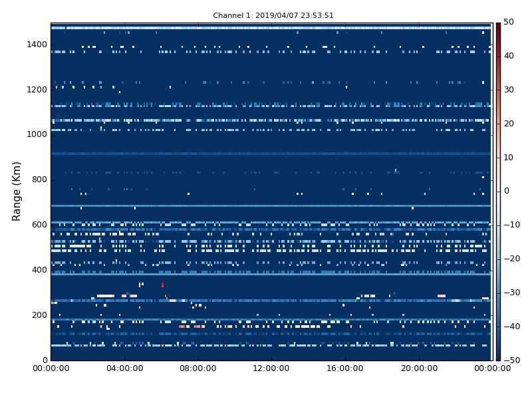Select the colorbar label 20
The height and width of the screenshot is (399, 532).
pyautogui.click(x=509, y=124)
